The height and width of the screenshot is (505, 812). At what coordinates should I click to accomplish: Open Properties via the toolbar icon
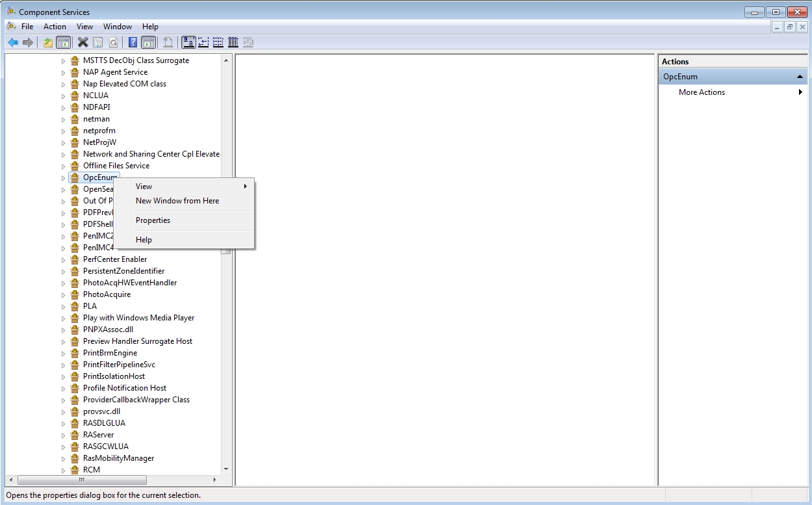tap(97, 42)
